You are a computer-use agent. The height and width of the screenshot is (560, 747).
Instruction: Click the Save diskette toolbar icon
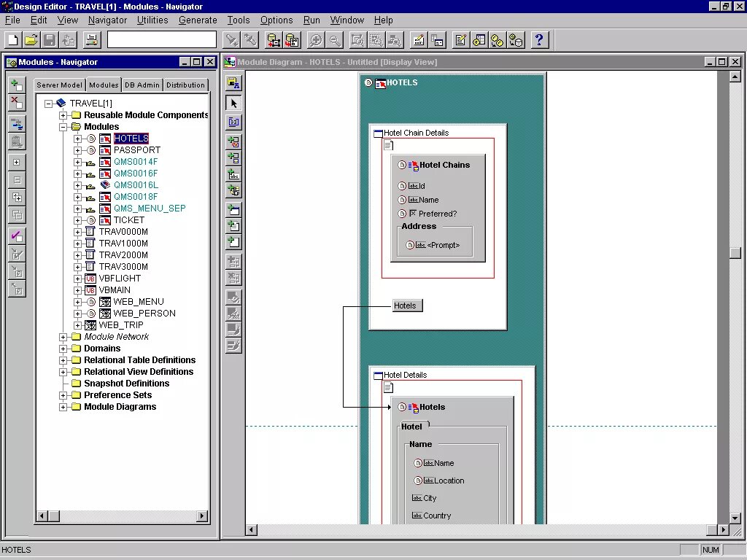50,40
